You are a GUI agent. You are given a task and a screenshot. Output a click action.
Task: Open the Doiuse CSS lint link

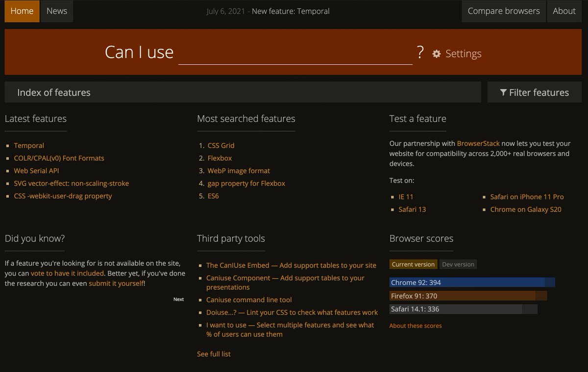[x=292, y=312]
